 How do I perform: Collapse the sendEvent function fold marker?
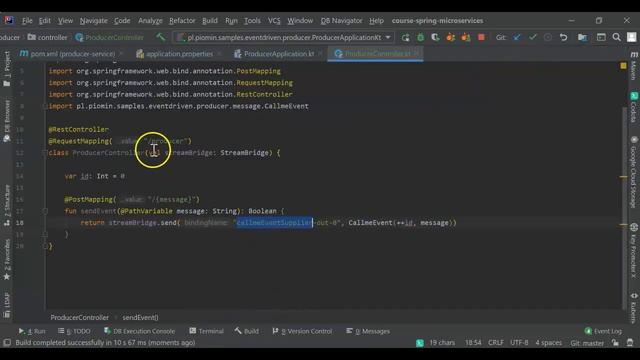(x=45, y=211)
